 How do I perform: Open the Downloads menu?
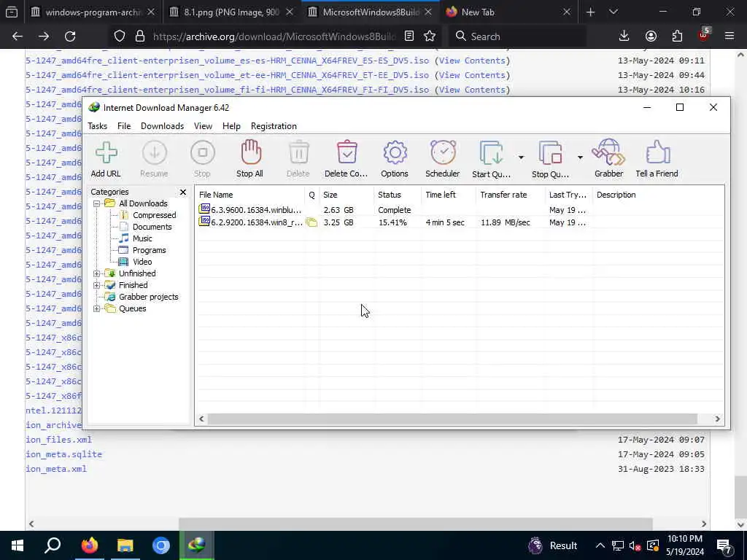tap(162, 126)
